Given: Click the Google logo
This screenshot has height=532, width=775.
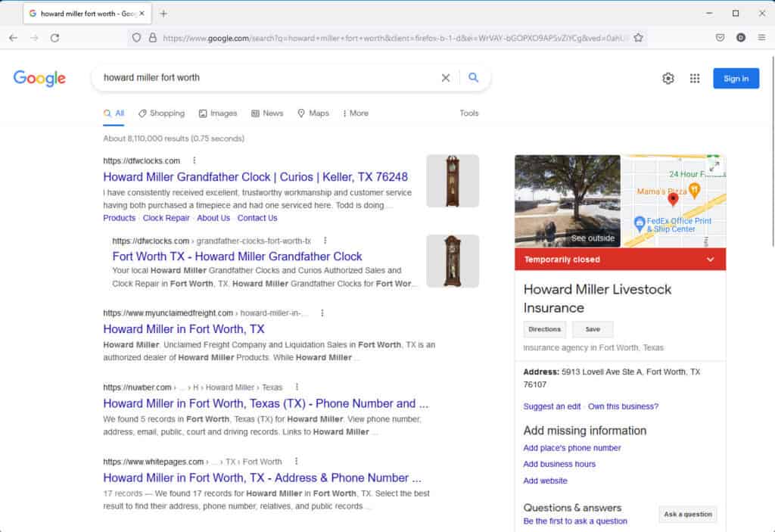Looking at the screenshot, I should click(x=39, y=78).
